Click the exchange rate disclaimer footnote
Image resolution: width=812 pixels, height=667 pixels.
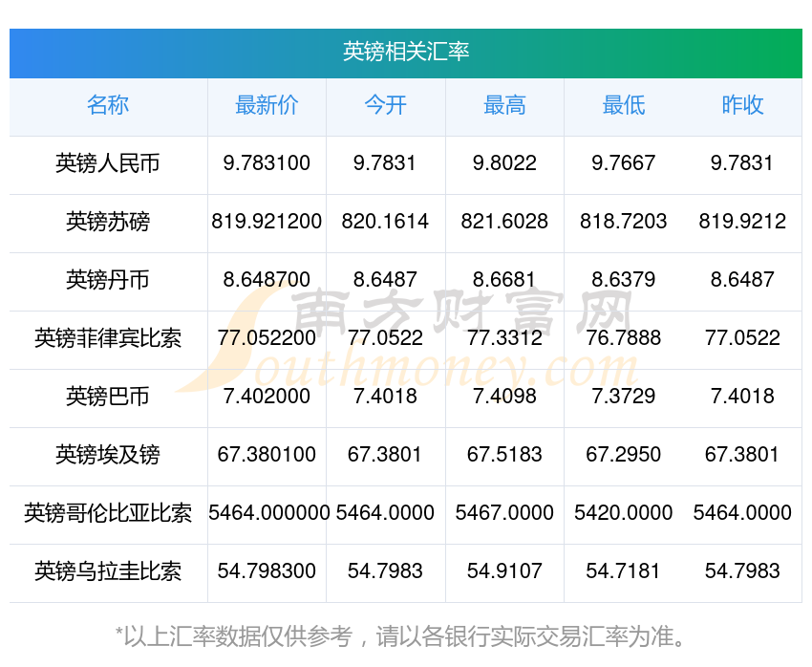399,636
